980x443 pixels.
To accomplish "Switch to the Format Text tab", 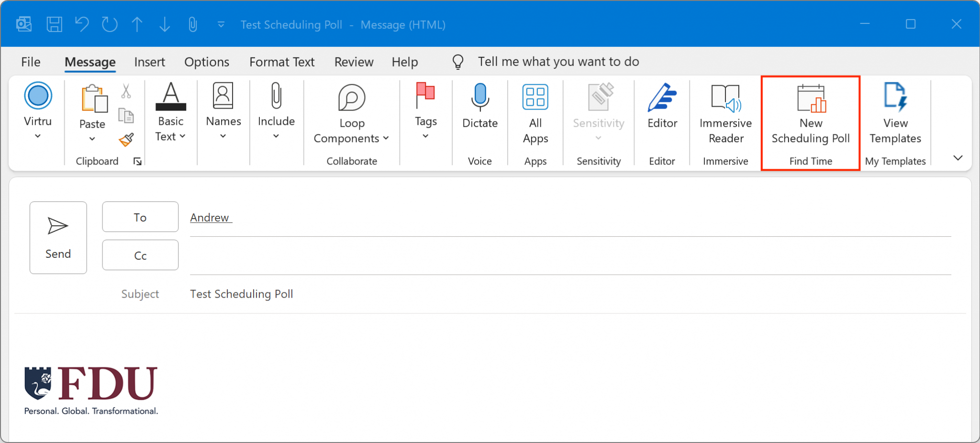I will click(x=281, y=62).
